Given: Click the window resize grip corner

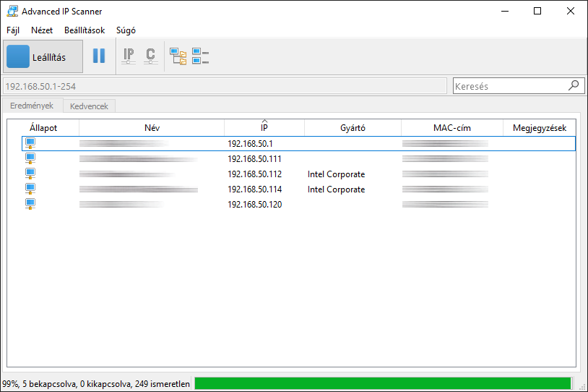Looking at the screenshot, I should pyautogui.click(x=583, y=387).
